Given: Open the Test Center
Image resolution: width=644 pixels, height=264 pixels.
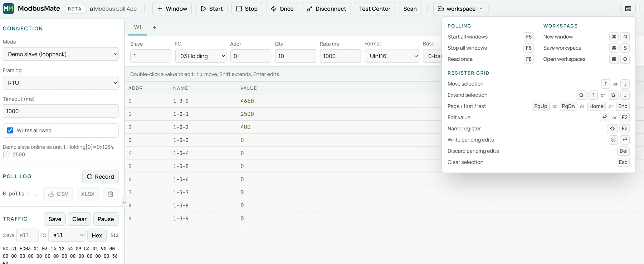Looking at the screenshot, I should coord(375,9).
